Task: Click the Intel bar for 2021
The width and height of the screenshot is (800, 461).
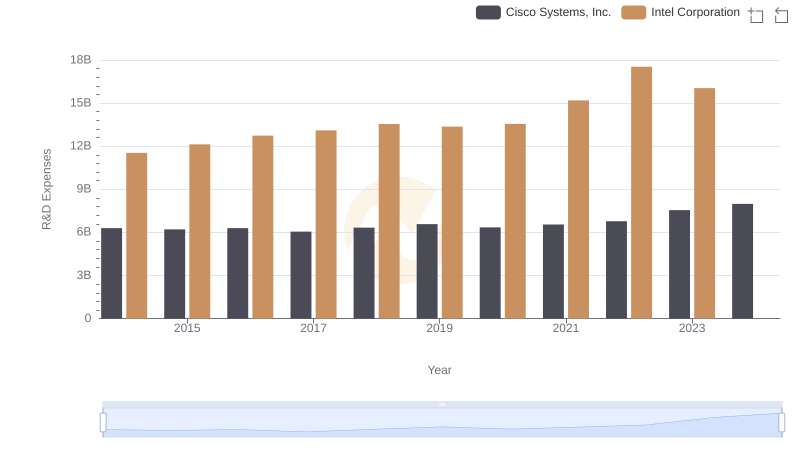Action: point(579,210)
